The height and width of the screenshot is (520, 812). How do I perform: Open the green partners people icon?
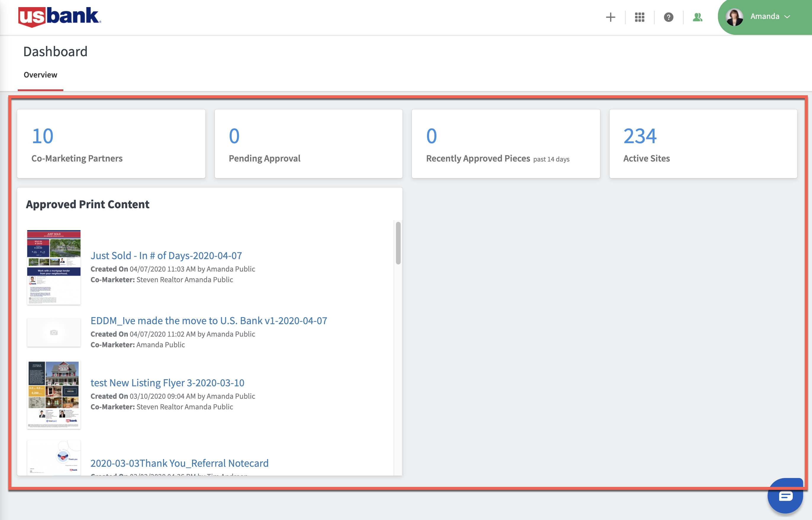(x=697, y=17)
